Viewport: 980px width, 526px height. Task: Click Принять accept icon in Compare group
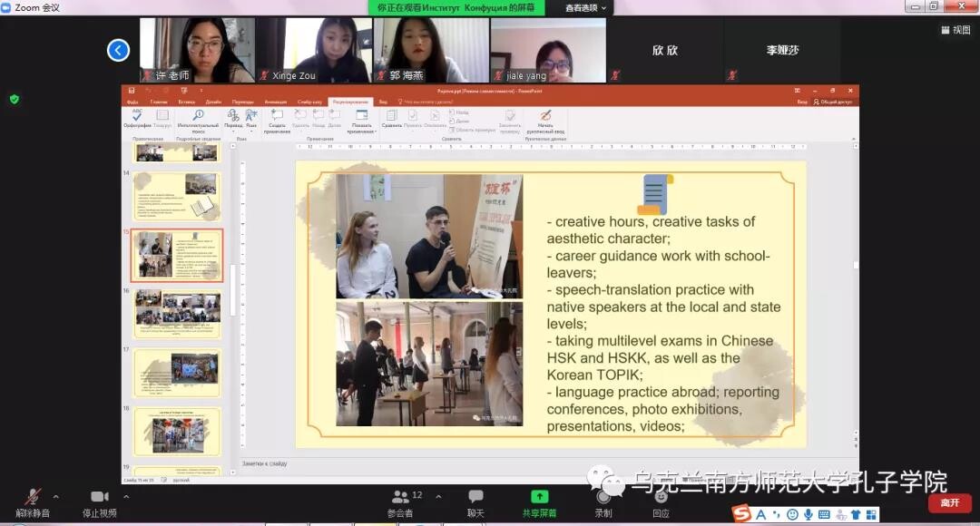[413, 119]
